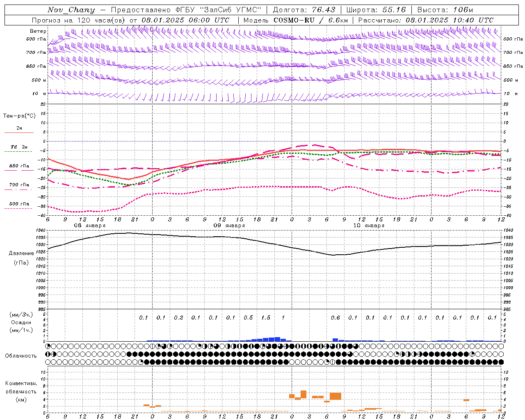Click the "Рассчитано: 08.01.2025 10:40 UTC" text
Image resolution: width=525 pixels, height=420 pixels.
(426, 20)
